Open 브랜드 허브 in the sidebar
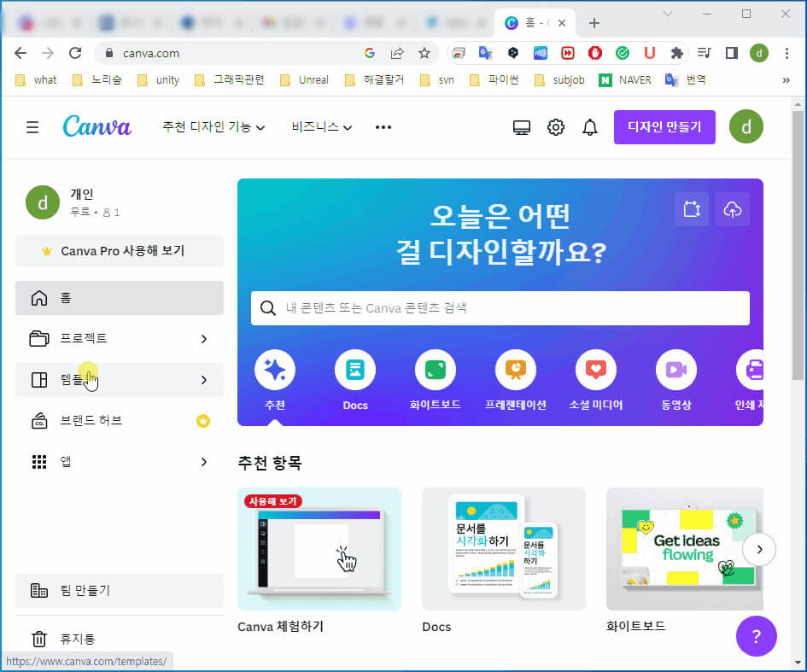The image size is (807, 672). pos(120,421)
